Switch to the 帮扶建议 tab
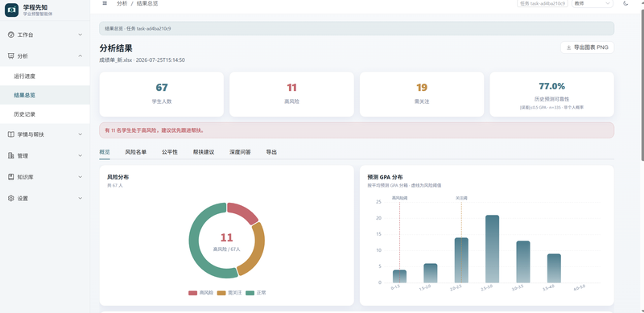644x313 pixels. pos(204,152)
